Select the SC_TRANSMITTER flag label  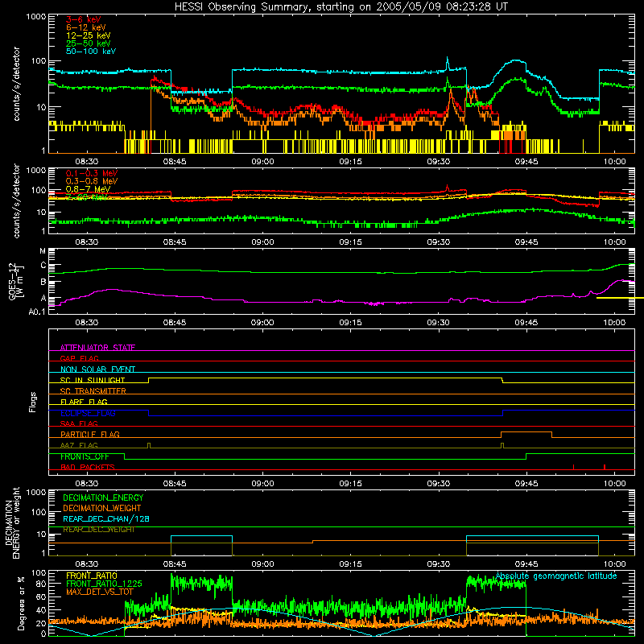93,391
